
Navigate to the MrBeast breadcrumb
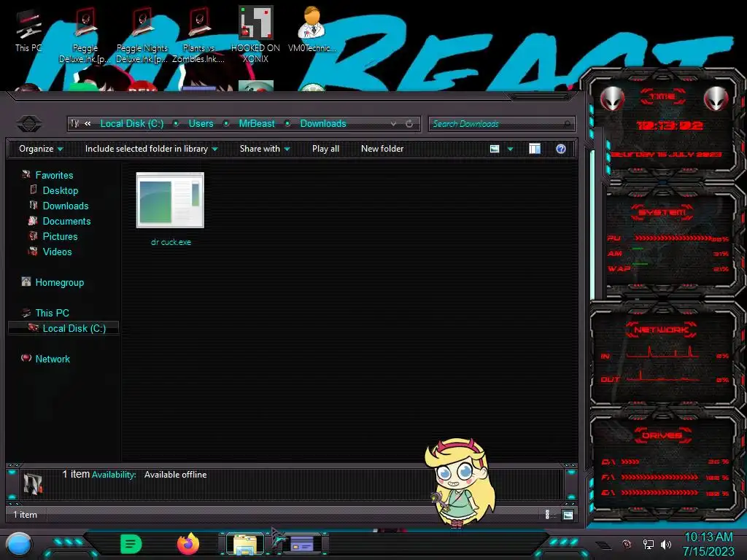pyautogui.click(x=257, y=124)
